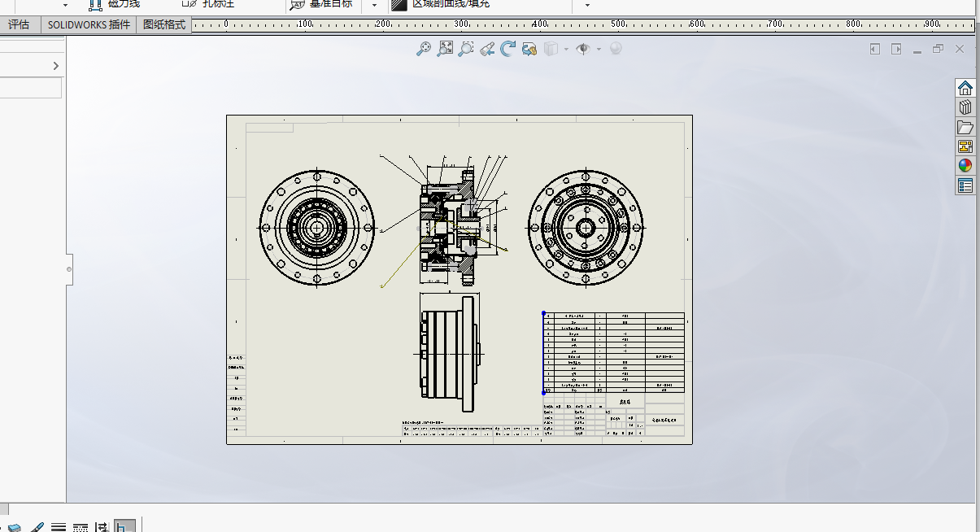The width and height of the screenshot is (980, 532).
Task: Toggle the line thickness tool at the bottom
Action: point(59,527)
